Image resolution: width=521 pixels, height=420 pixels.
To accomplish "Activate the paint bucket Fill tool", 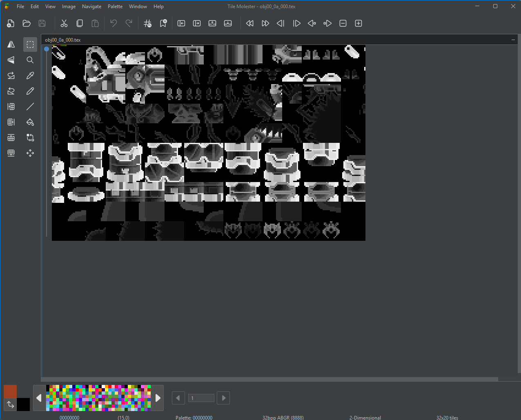I will (30, 122).
